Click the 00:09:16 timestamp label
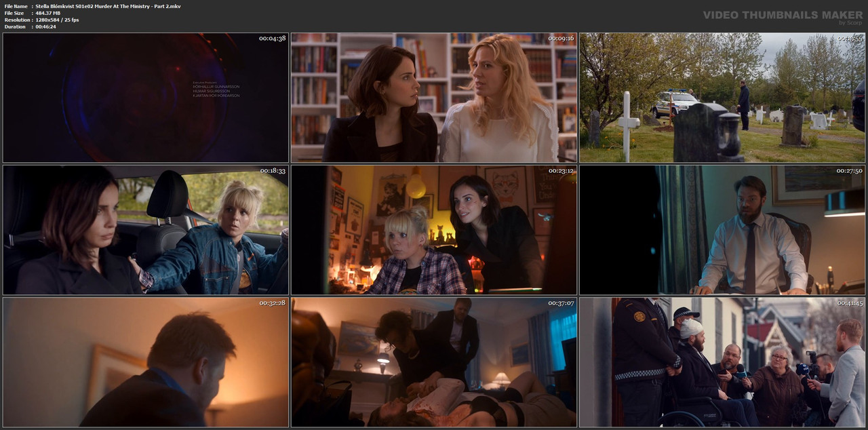This screenshot has width=868, height=430. [561, 38]
